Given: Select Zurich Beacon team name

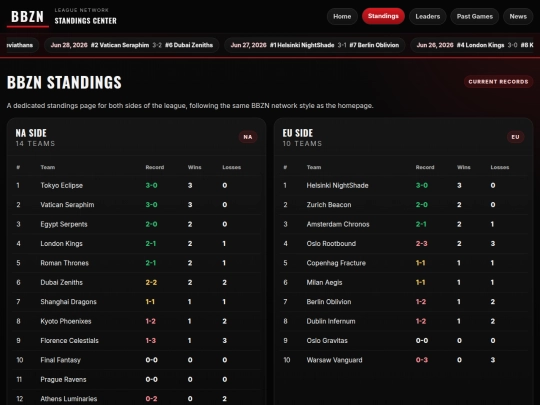Looking at the screenshot, I should 329,205.
